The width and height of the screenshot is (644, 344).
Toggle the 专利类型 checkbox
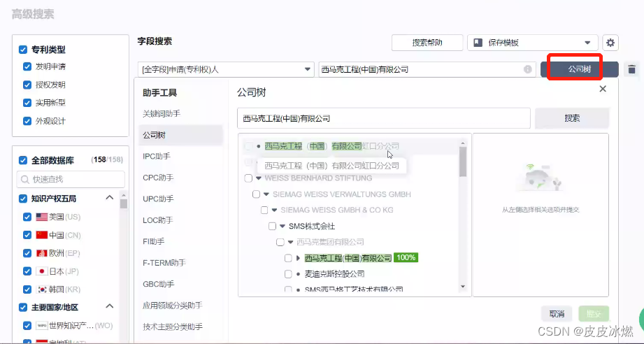[23, 50]
